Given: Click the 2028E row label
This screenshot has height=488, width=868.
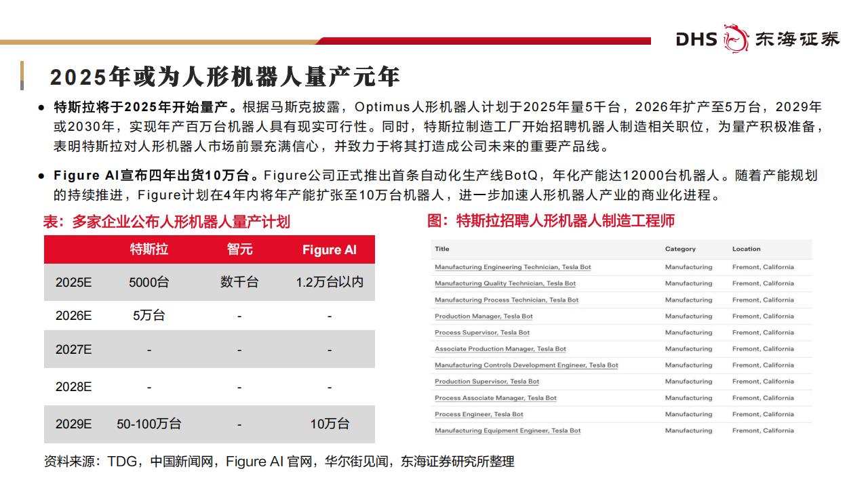Looking at the screenshot, I should click(73, 387).
